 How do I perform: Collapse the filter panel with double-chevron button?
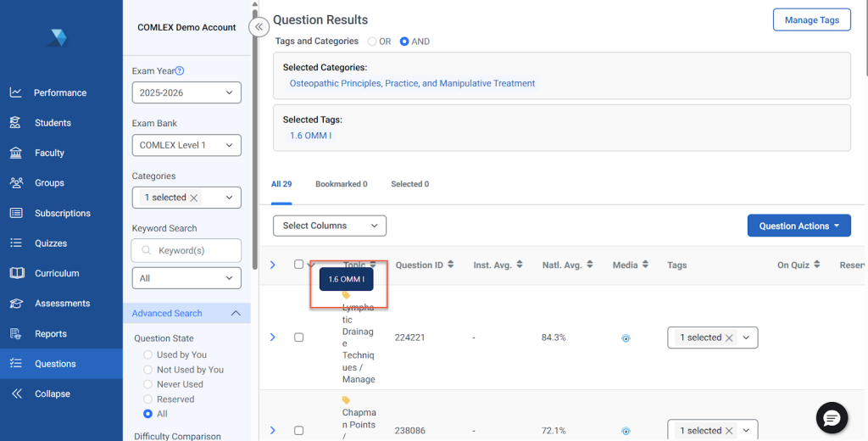[x=259, y=27]
